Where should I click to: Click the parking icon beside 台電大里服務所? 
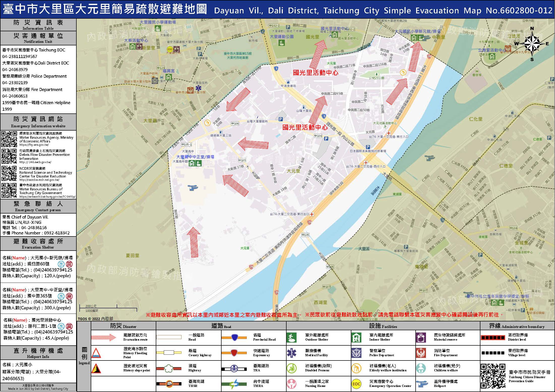tap(281, 119)
